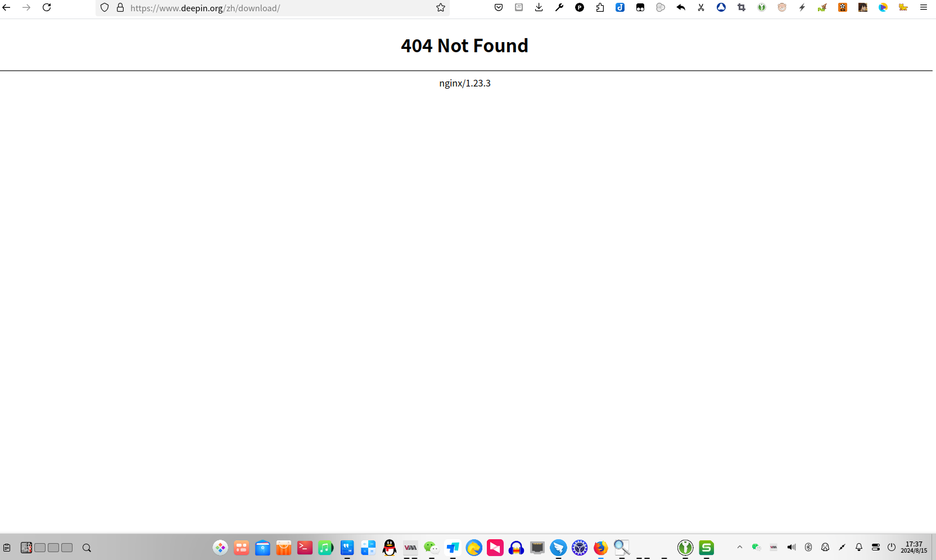The image size is (936, 560).
Task: Open the tracking protection shield panel
Action: [105, 8]
